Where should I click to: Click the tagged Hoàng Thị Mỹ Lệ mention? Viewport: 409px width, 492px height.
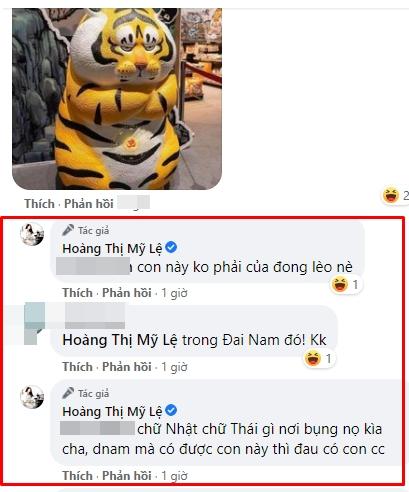pyautogui.click(x=121, y=340)
